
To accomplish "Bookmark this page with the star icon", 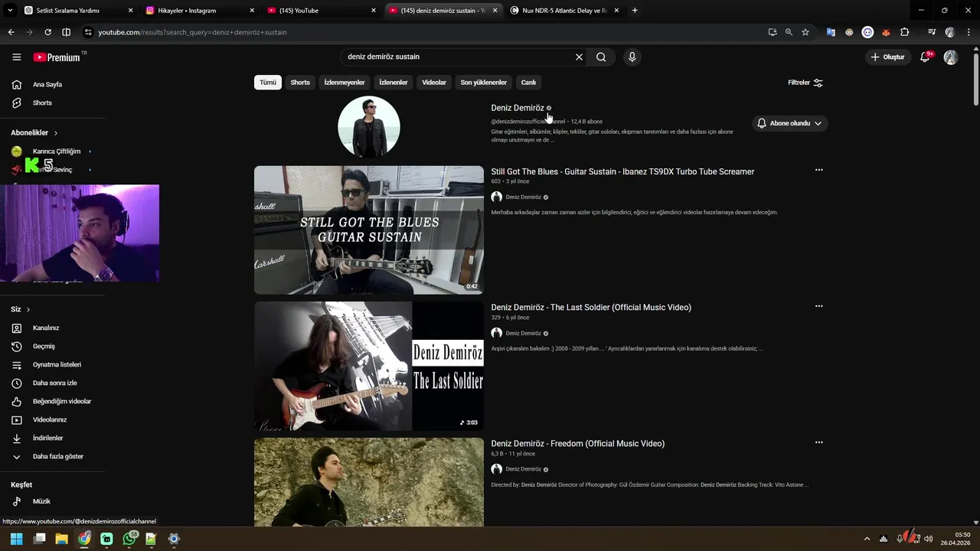I will pyautogui.click(x=805, y=32).
